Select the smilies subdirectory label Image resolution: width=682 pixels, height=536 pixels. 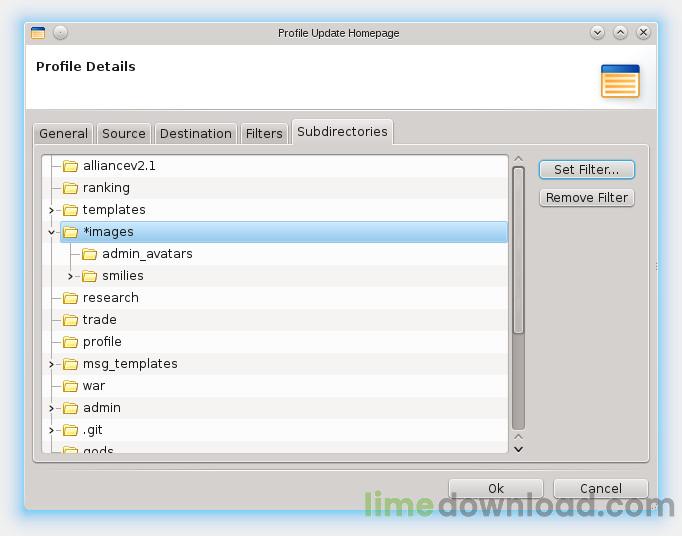point(123,276)
